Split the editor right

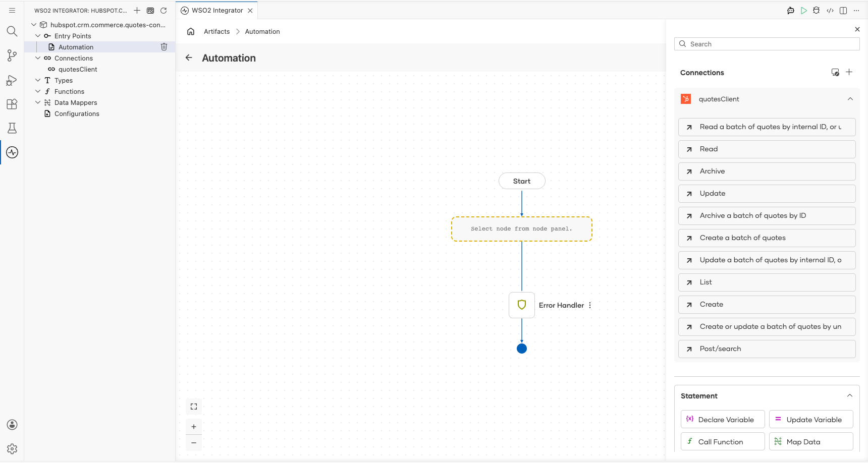843,10
